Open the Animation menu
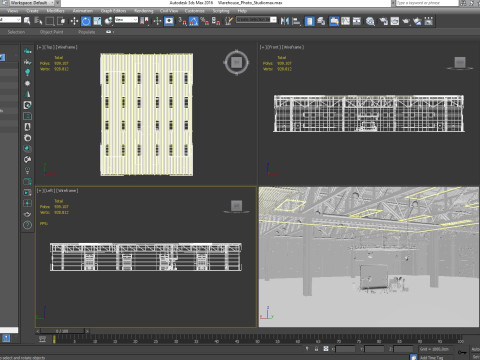 83,11
